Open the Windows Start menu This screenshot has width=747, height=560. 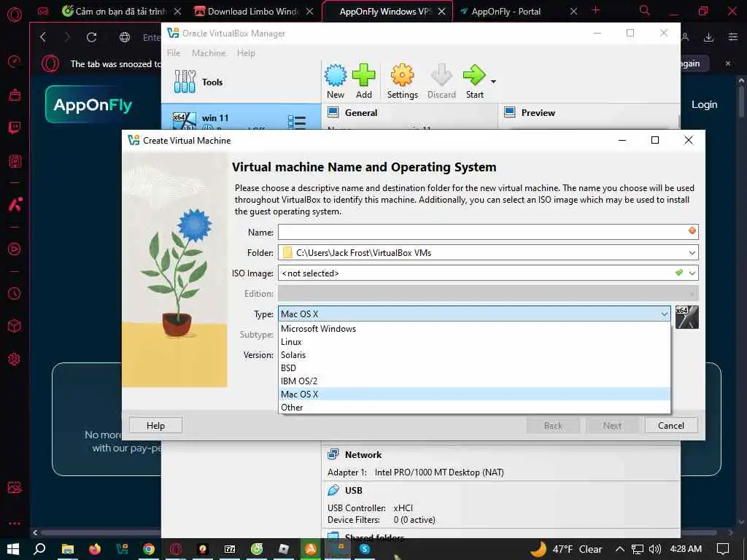pyautogui.click(x=13, y=549)
